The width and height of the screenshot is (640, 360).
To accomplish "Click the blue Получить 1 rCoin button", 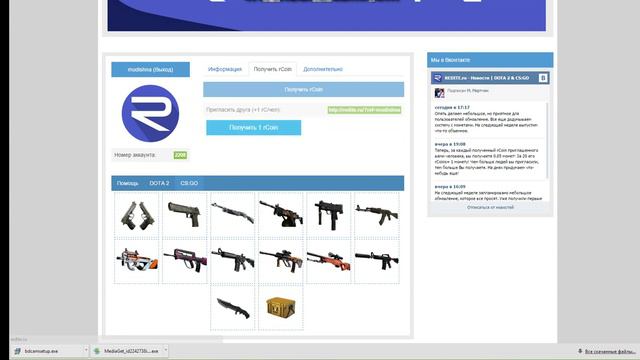I will [253, 127].
